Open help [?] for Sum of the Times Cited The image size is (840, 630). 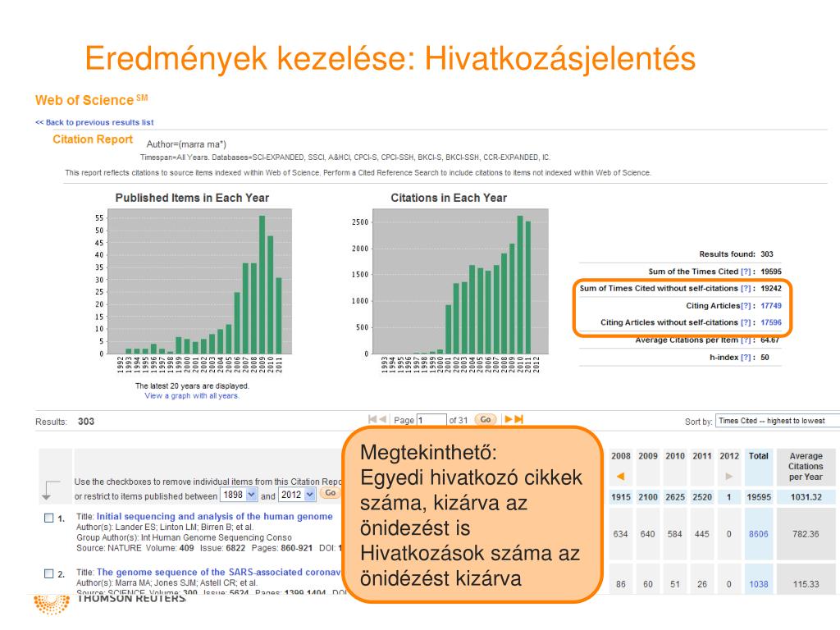[746, 272]
